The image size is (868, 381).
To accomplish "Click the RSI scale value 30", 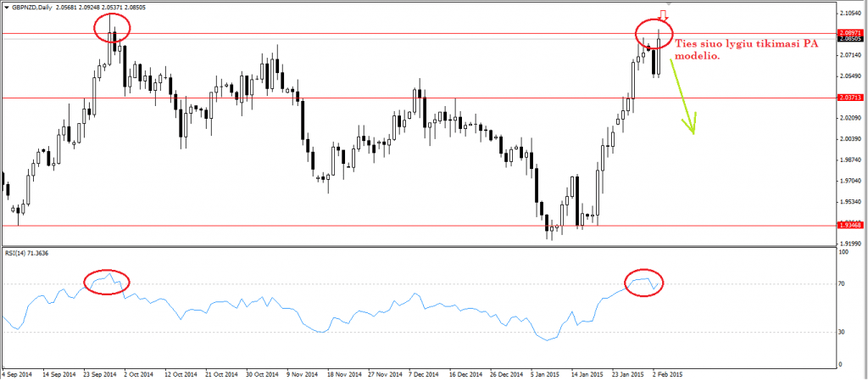I will (843, 333).
